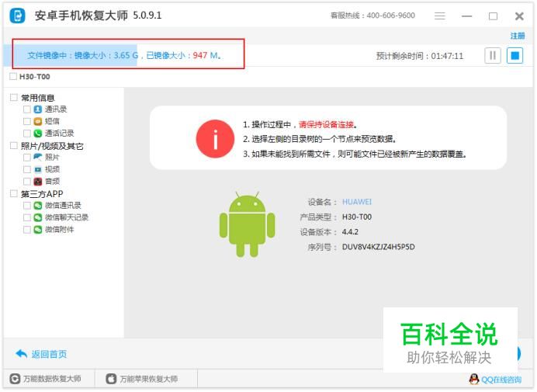Select the 微信通讯录 tree node

[63, 206]
